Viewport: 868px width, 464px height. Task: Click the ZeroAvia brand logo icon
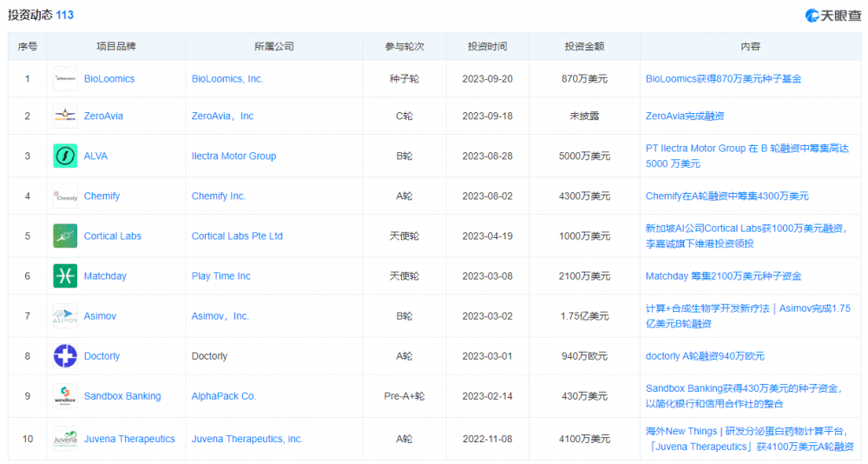(x=65, y=116)
